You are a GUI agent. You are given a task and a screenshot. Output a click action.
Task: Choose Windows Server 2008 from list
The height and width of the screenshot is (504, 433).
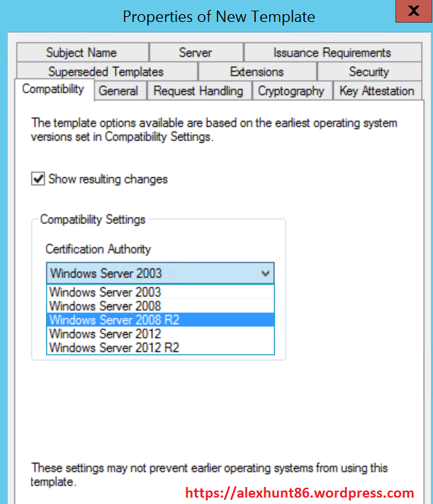pos(105,306)
